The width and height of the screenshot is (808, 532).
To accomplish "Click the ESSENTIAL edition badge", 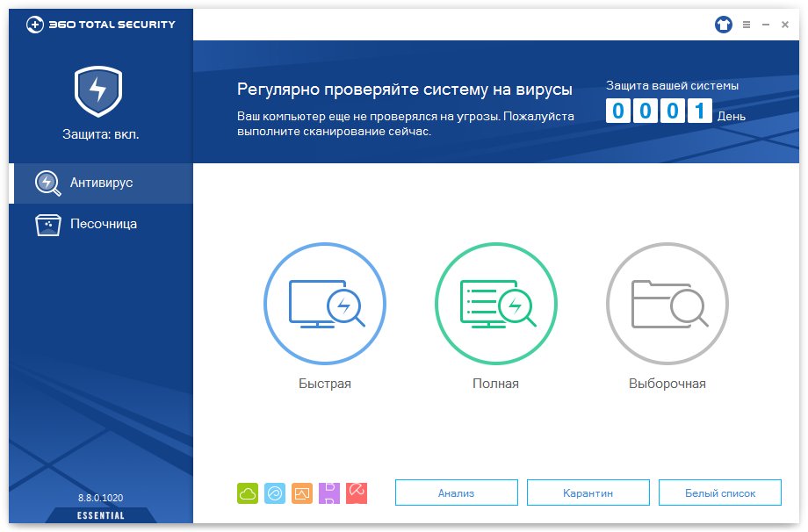I will (x=101, y=515).
